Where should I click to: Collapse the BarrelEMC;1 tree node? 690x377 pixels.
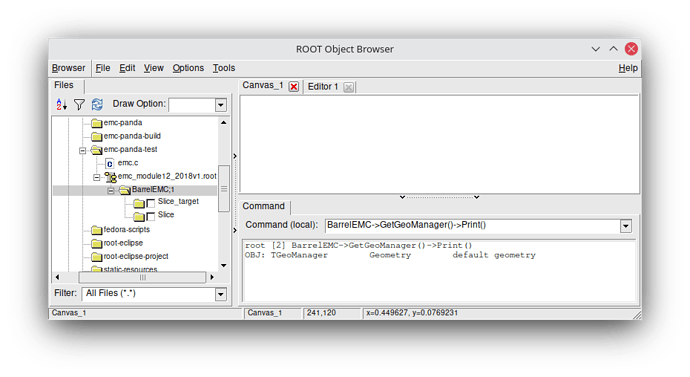[110, 190]
